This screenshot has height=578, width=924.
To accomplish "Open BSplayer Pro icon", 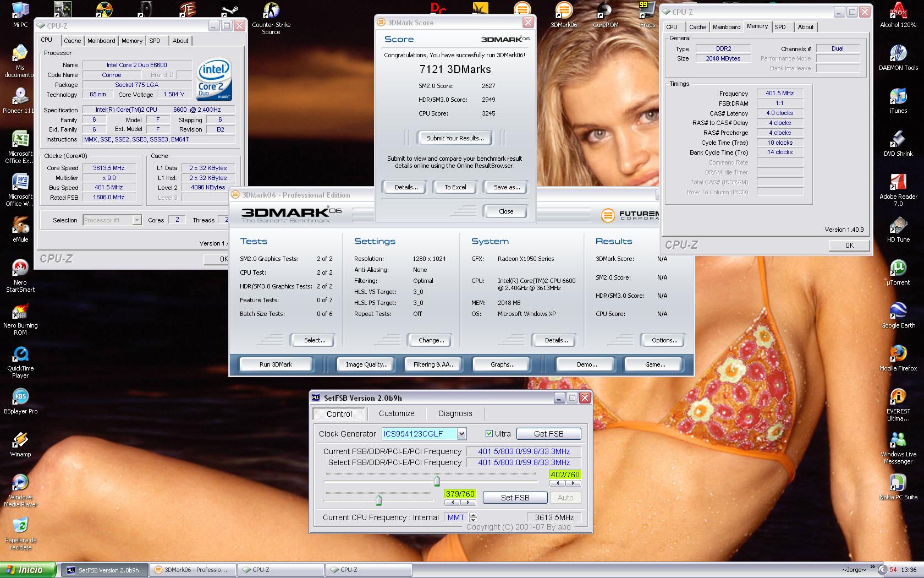I will [20, 401].
